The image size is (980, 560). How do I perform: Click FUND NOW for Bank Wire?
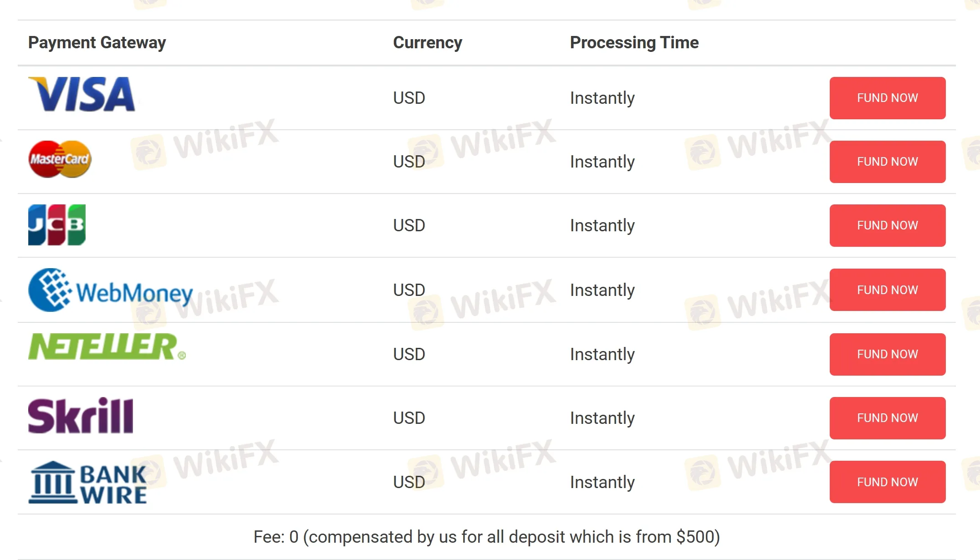click(887, 482)
